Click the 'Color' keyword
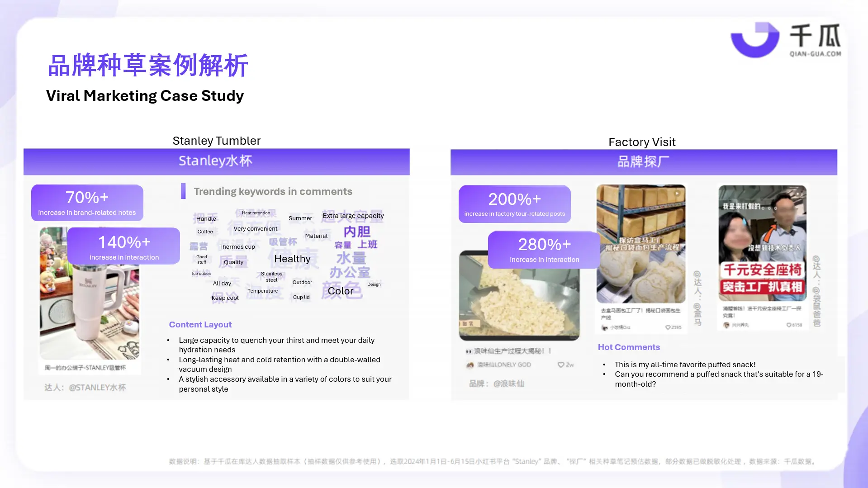This screenshot has width=868, height=488. [x=341, y=291]
